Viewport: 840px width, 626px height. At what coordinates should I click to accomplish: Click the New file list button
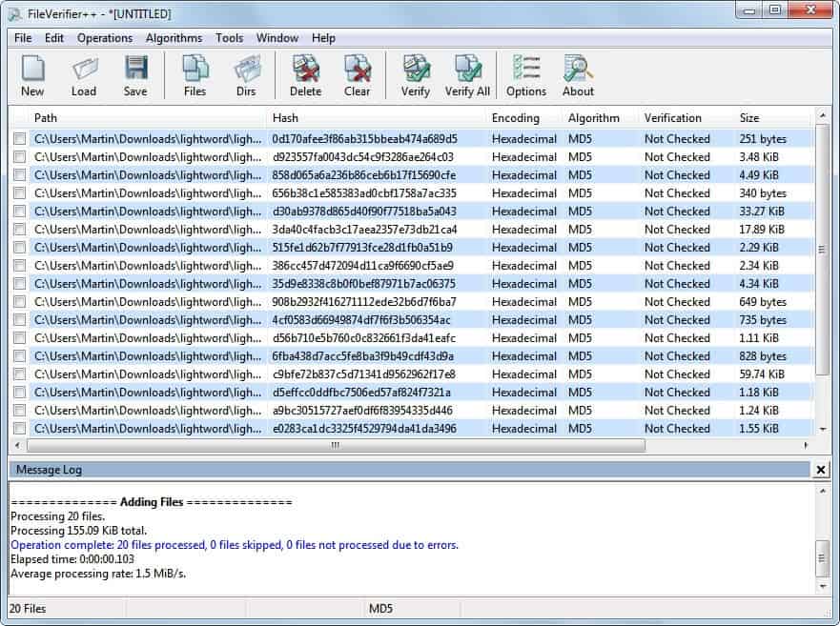point(31,71)
